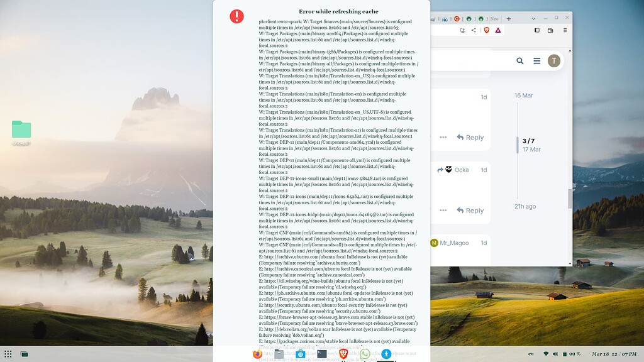Screen dimensions: 644x362
Task: Click the forum search magnifier icon
Action: [x=520, y=61]
